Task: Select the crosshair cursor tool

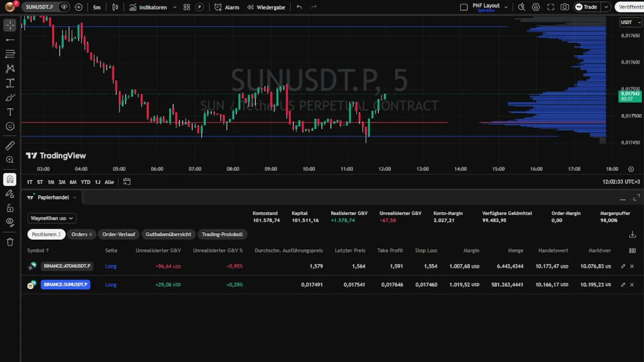Action: pos(10,25)
